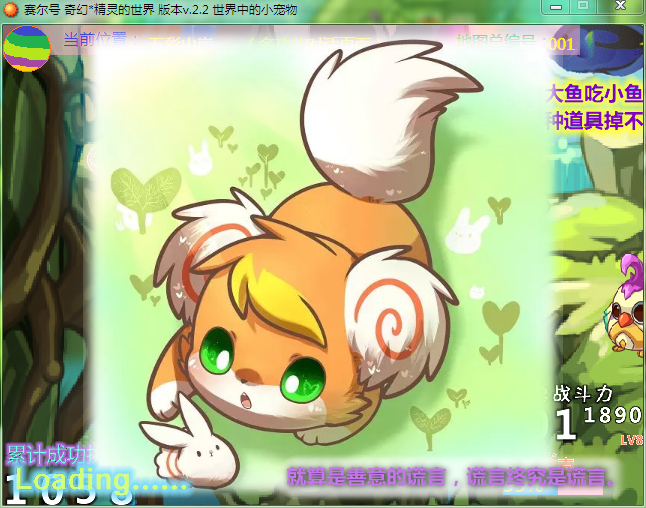This screenshot has height=508, width=646.
Task: Click the Loading...... text
Action: [x=101, y=480]
